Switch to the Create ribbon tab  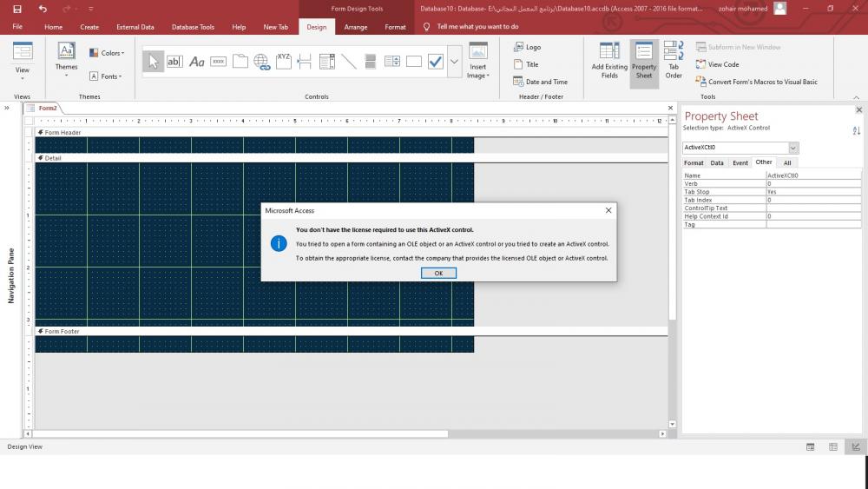point(89,27)
